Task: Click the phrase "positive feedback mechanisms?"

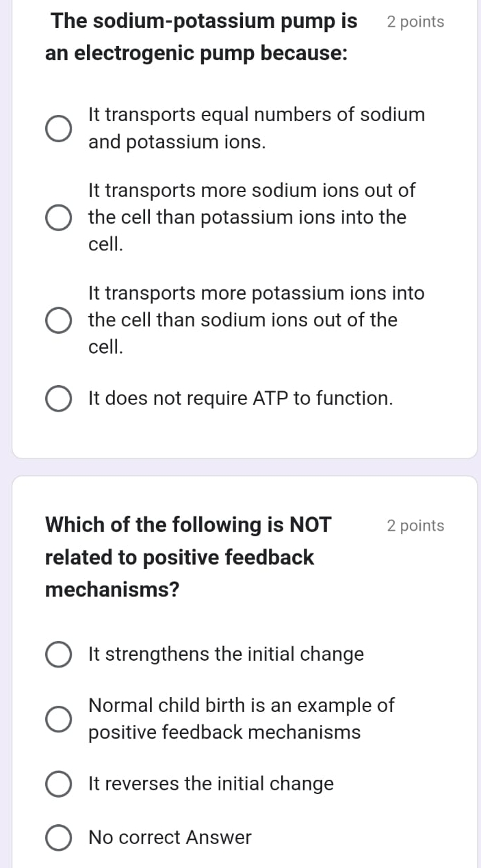Action: point(112,590)
